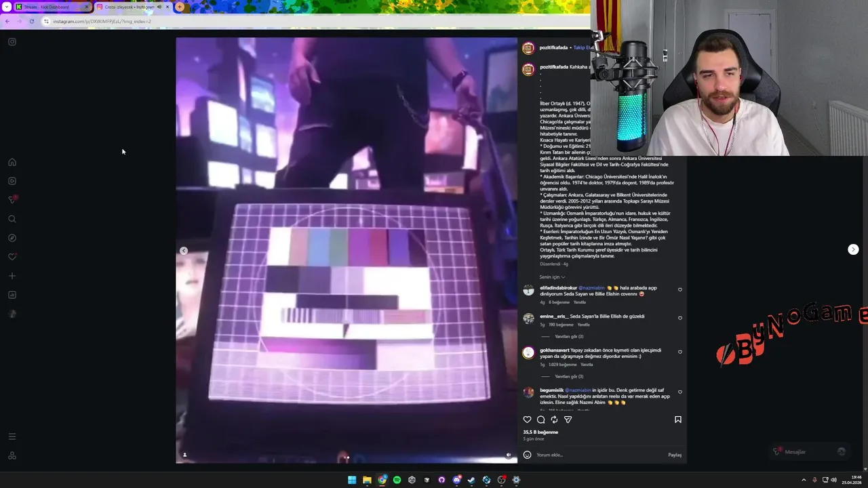The image size is (868, 488).
Task: Open Instagram home from the sidebar
Action: (12, 162)
